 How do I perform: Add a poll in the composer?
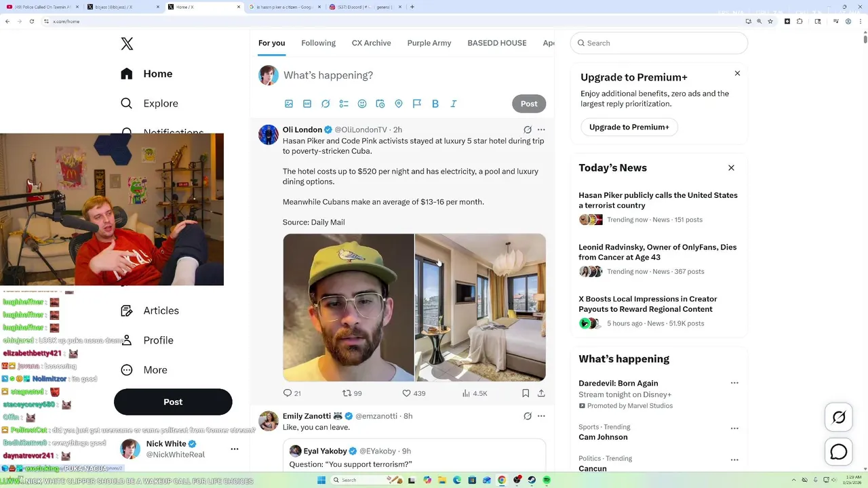coord(344,104)
